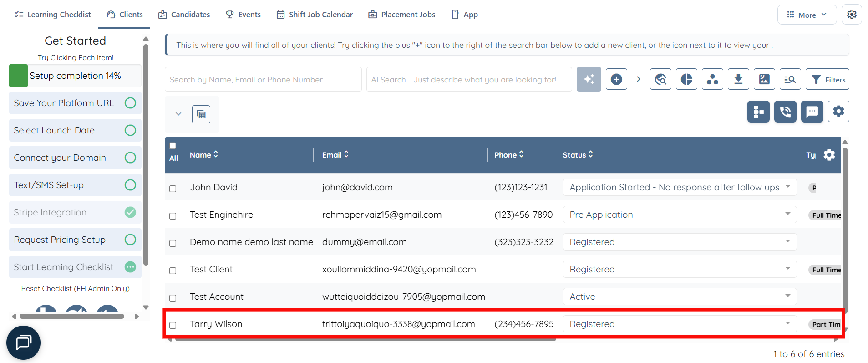
Task: Open the pie chart report icon
Action: (x=686, y=79)
